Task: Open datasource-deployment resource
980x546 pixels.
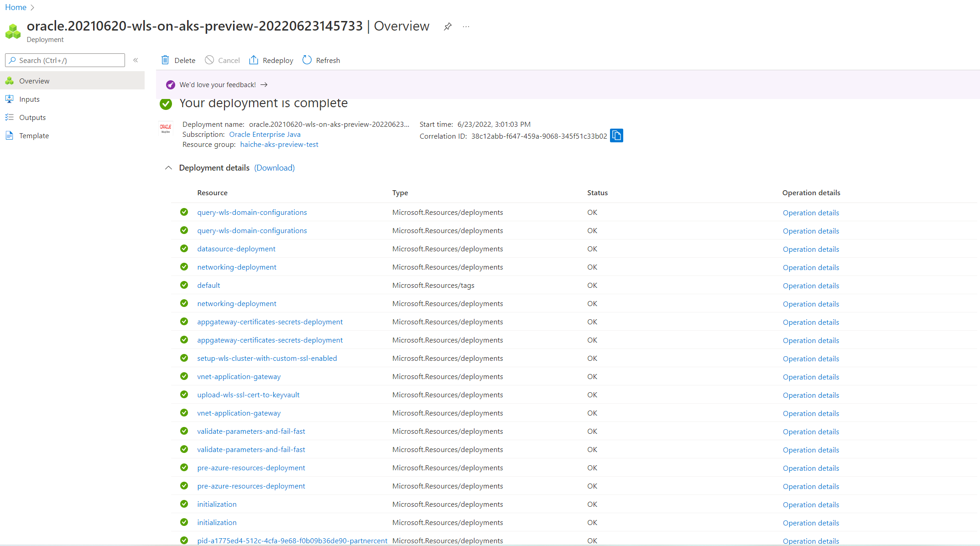Action: click(236, 249)
